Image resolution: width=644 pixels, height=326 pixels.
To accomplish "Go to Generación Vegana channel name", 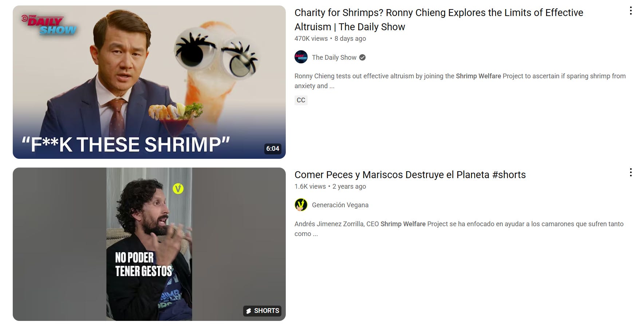I will pos(340,205).
